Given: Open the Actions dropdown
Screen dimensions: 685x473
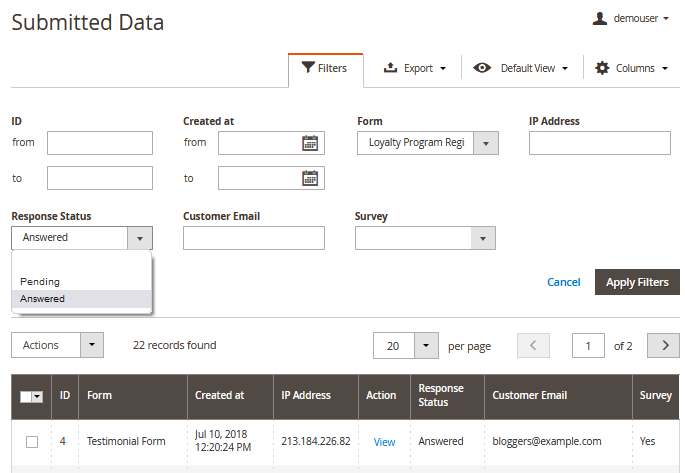Looking at the screenshot, I should 91,345.
